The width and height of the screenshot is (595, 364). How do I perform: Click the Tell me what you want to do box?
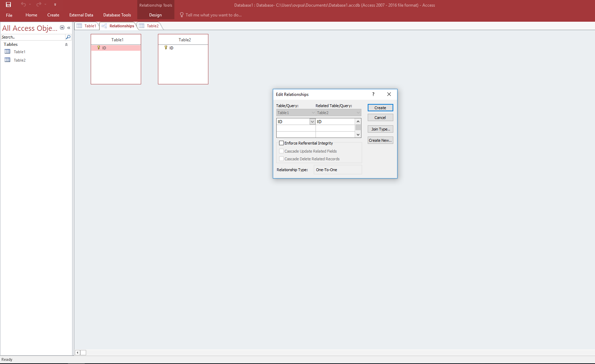[214, 15]
